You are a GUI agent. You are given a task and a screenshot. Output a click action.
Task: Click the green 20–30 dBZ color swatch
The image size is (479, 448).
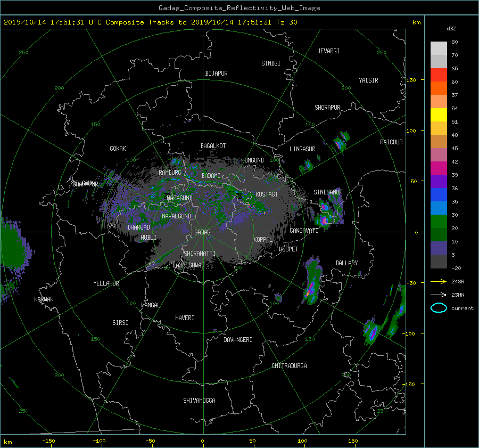439,222
